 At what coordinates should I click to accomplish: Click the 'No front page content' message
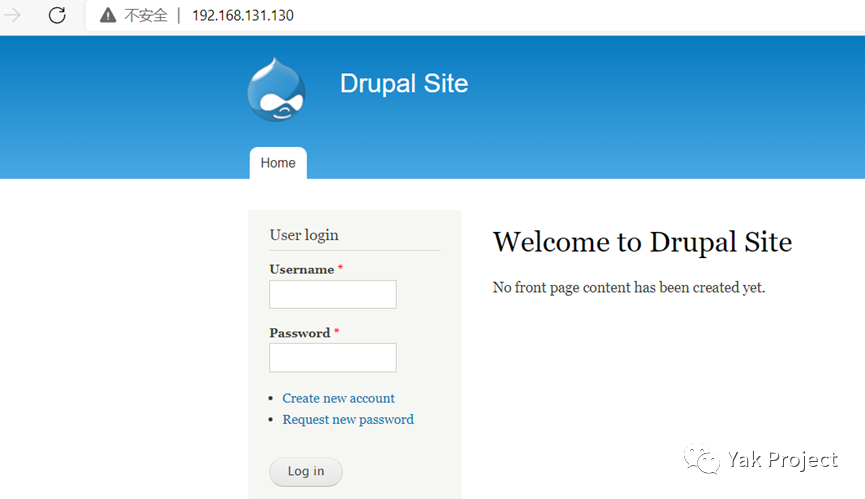629,287
